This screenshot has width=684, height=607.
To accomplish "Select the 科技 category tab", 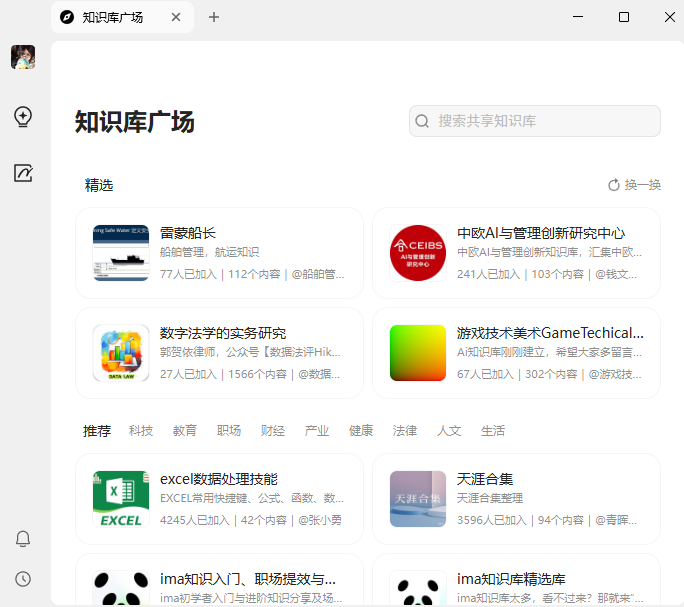I will coord(141,431).
